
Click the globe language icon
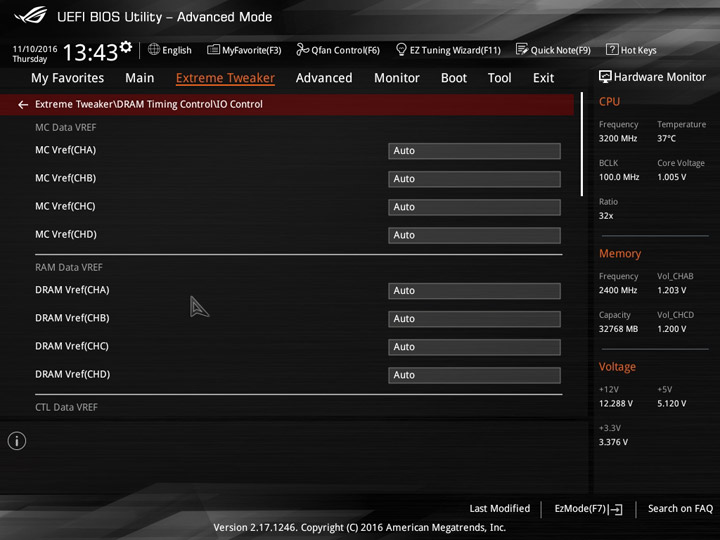(154, 49)
